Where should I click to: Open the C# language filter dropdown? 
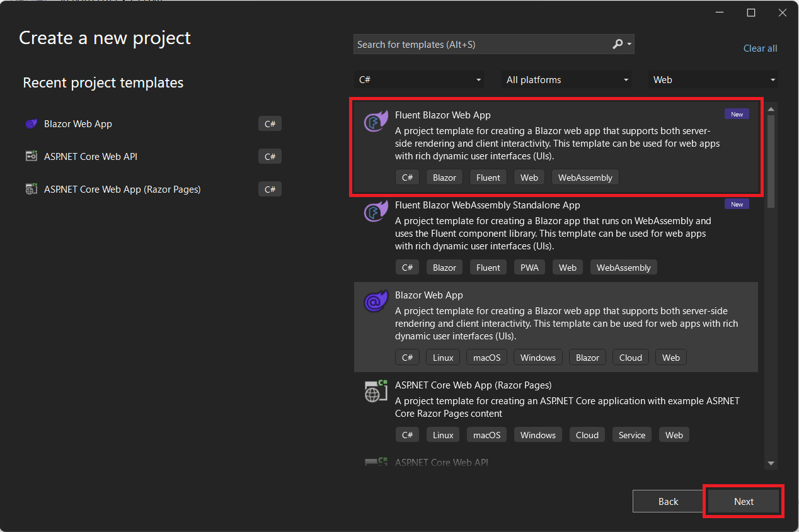point(421,79)
